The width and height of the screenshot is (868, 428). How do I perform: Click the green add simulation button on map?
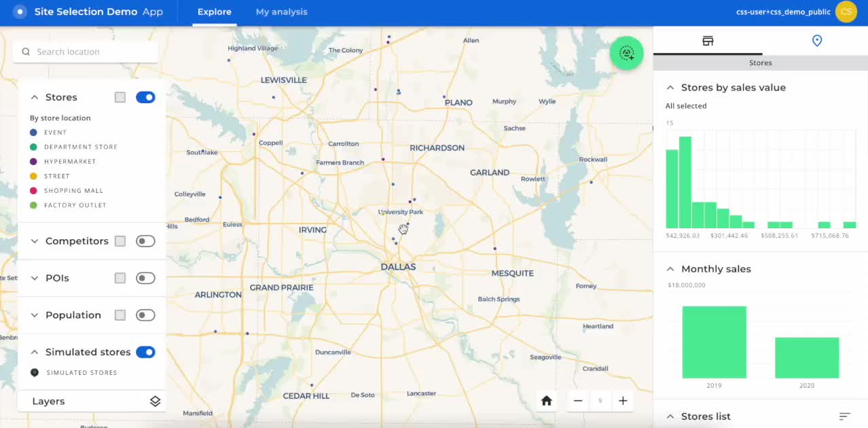[x=626, y=53]
